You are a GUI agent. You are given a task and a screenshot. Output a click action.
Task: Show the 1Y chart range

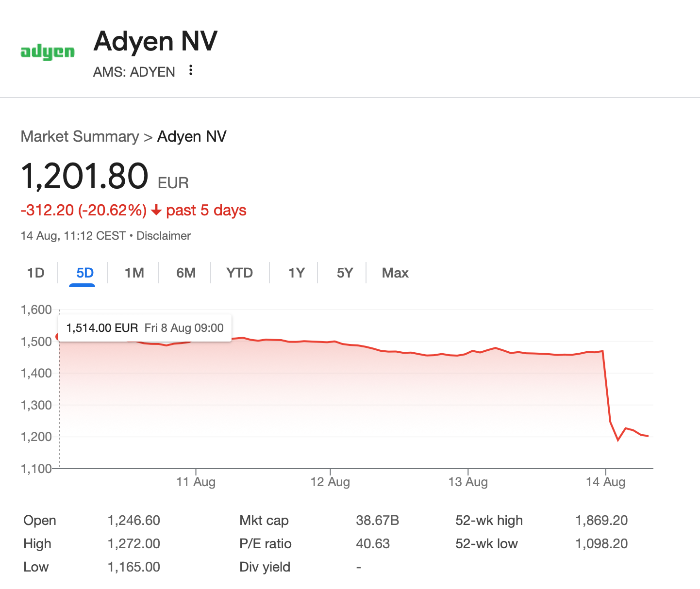click(x=296, y=273)
